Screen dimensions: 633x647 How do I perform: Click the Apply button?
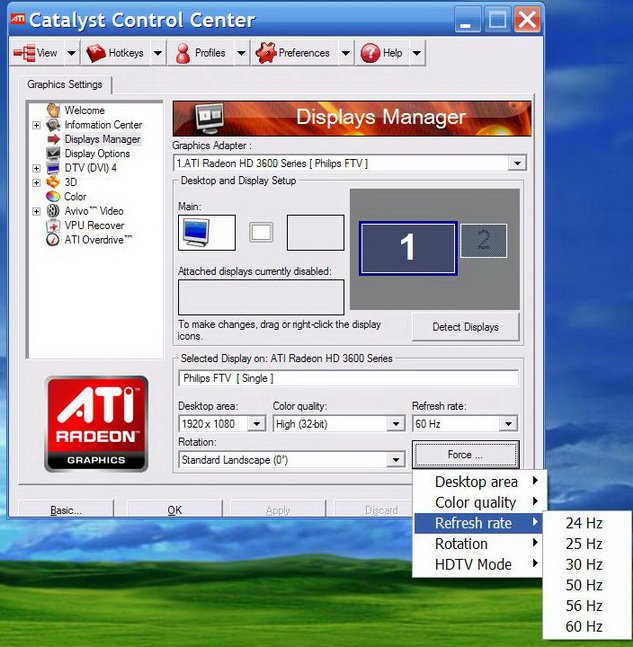[278, 510]
